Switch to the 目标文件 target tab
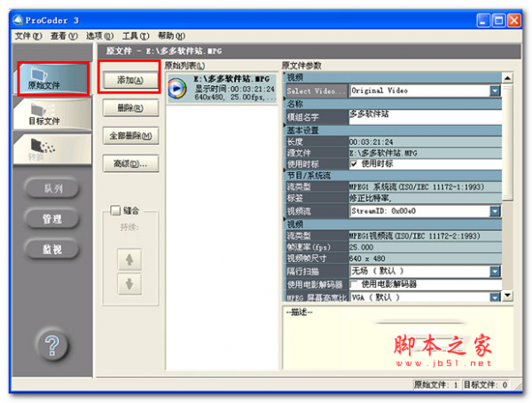Viewport: 532px width, 403px height. tap(53, 114)
